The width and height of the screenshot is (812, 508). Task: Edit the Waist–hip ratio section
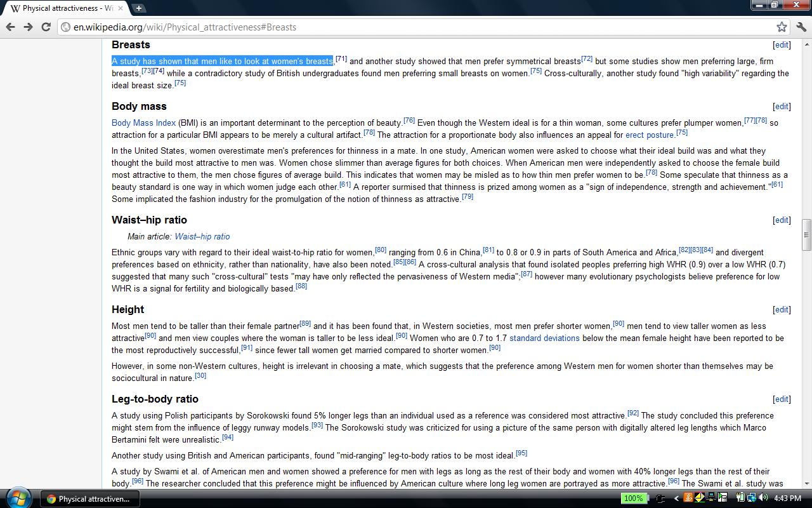(x=782, y=220)
